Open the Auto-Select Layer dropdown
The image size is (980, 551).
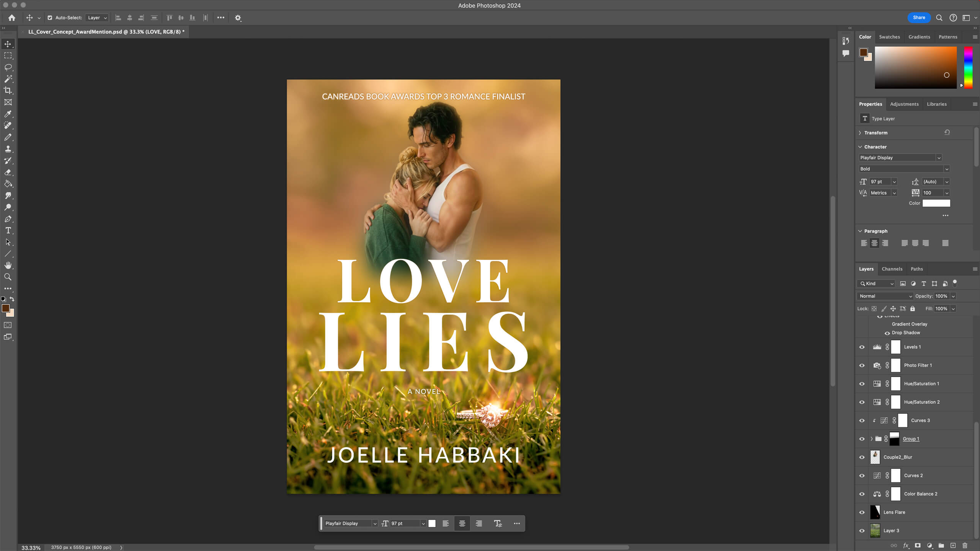pyautogui.click(x=96, y=18)
